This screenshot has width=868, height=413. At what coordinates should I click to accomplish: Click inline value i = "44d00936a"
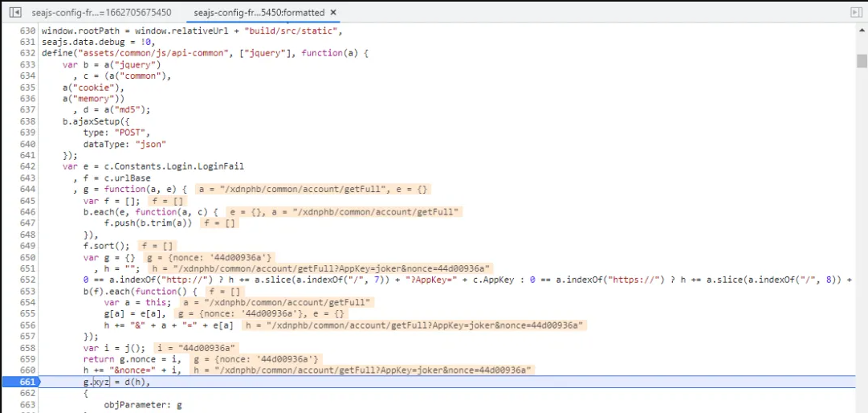click(x=197, y=348)
